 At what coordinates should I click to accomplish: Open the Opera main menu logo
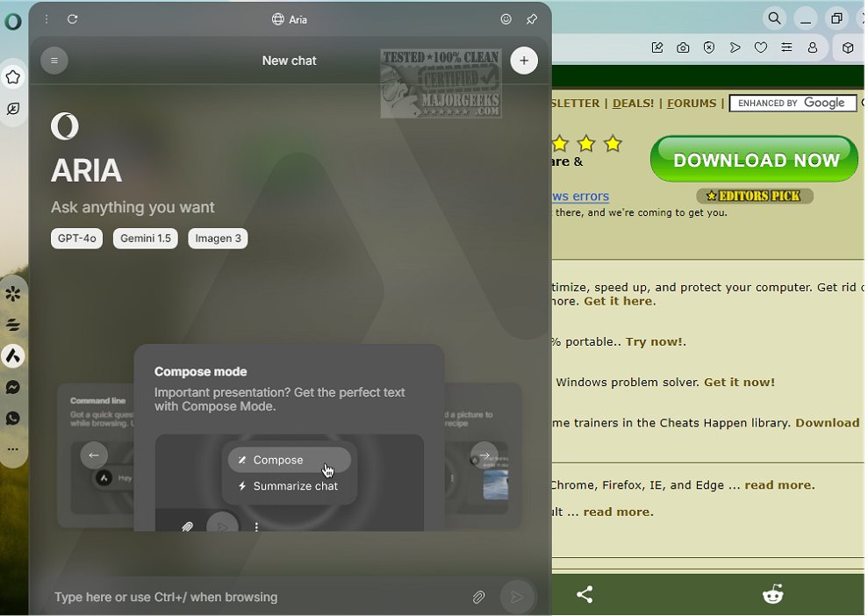pos(13,21)
